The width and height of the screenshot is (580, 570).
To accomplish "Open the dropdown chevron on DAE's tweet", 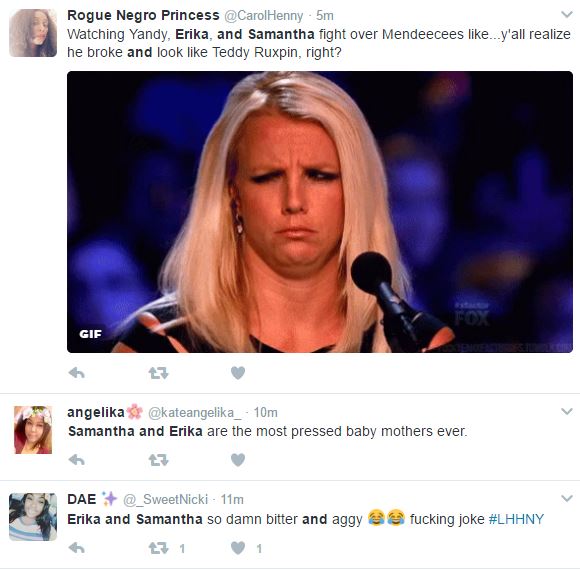I will click(567, 498).
